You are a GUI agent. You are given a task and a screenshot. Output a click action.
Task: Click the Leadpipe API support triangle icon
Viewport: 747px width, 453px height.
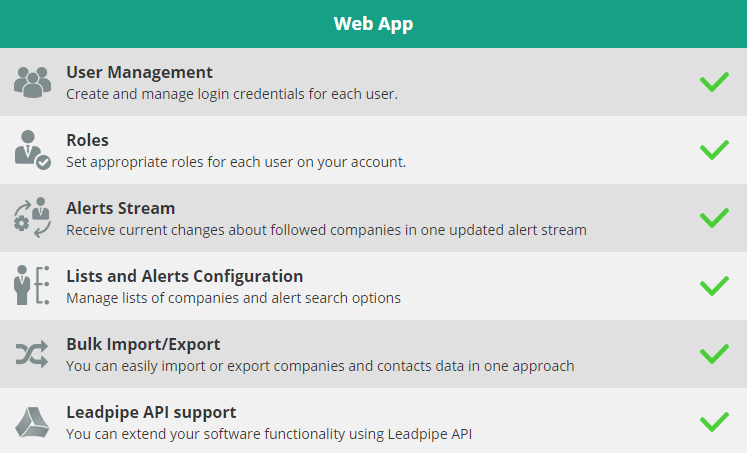pos(32,422)
